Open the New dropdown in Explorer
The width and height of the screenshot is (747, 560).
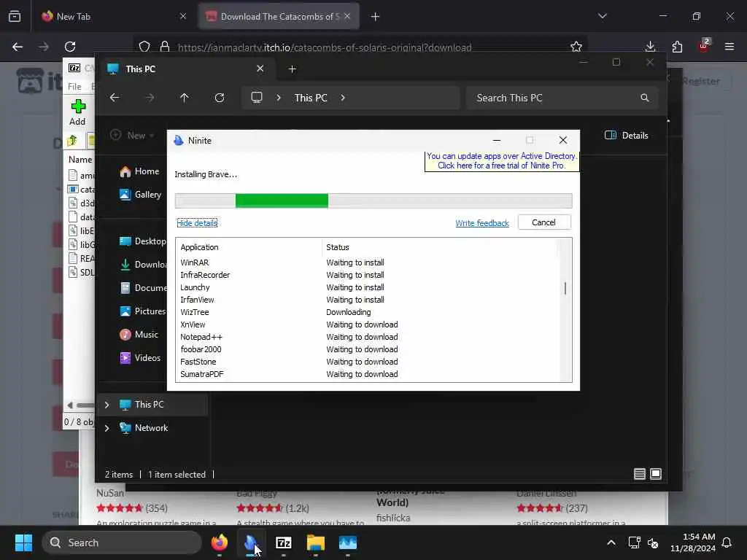point(133,135)
